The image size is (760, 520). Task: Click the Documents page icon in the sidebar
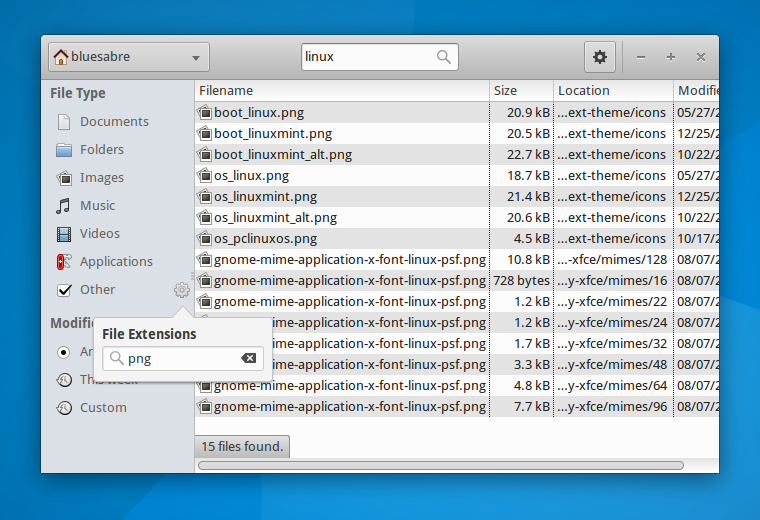coord(63,122)
